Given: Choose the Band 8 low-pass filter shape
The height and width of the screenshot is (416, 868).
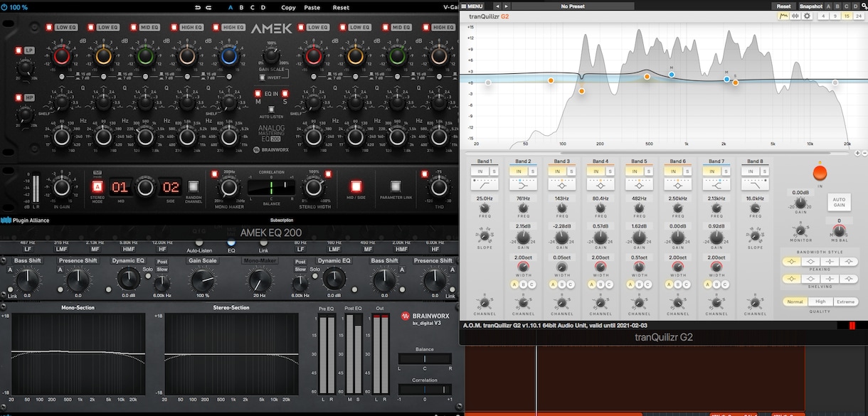Looking at the screenshot, I should pos(755,183).
